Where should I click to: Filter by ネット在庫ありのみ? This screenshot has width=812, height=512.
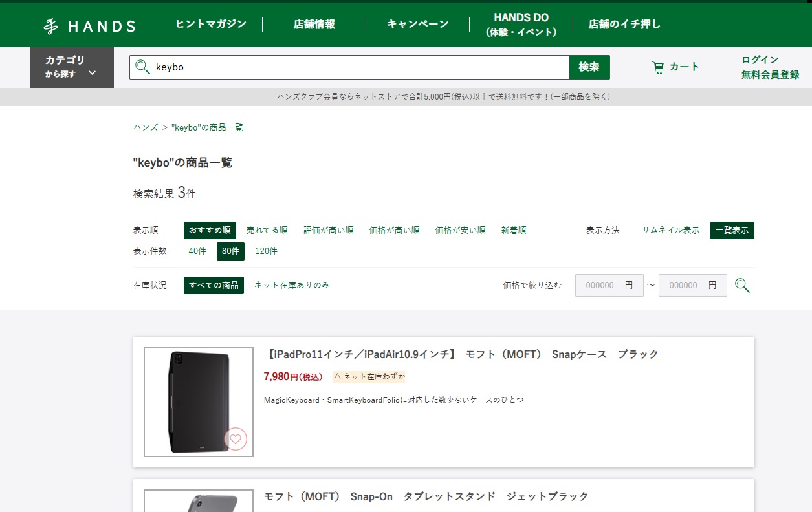pyautogui.click(x=292, y=285)
